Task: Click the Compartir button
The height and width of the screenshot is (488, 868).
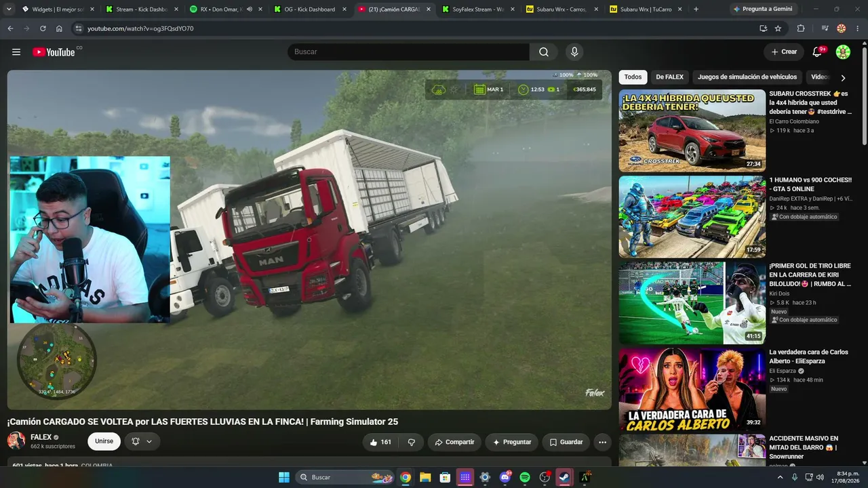Action: tap(454, 442)
